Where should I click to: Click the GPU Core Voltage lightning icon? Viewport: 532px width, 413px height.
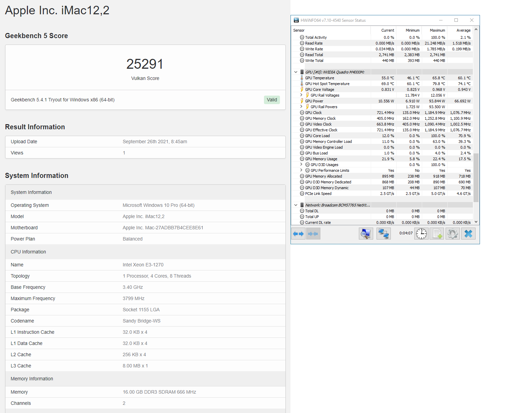(302, 89)
